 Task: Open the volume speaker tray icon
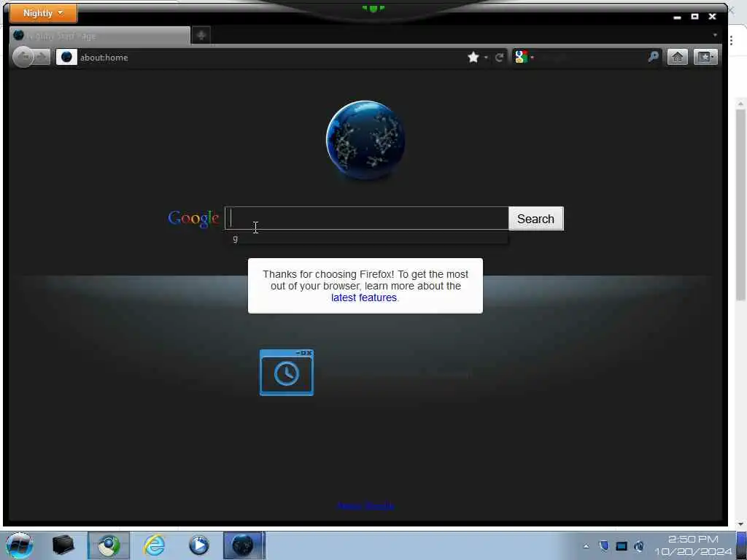pyautogui.click(x=639, y=546)
